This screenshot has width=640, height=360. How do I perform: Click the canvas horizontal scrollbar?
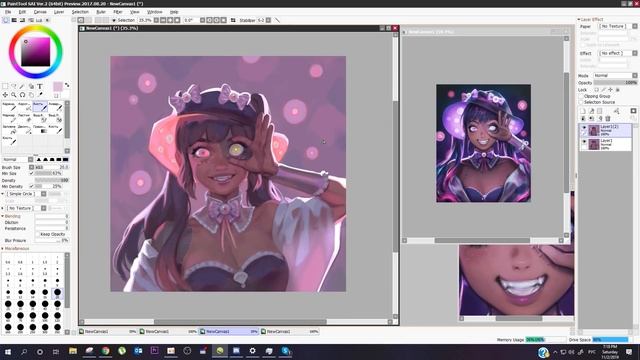tap(240, 322)
